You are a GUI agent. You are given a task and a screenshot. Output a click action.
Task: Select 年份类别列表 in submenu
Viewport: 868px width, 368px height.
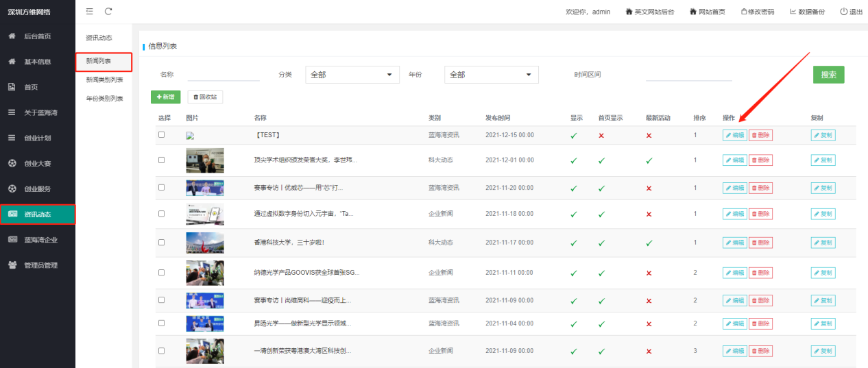(x=104, y=99)
